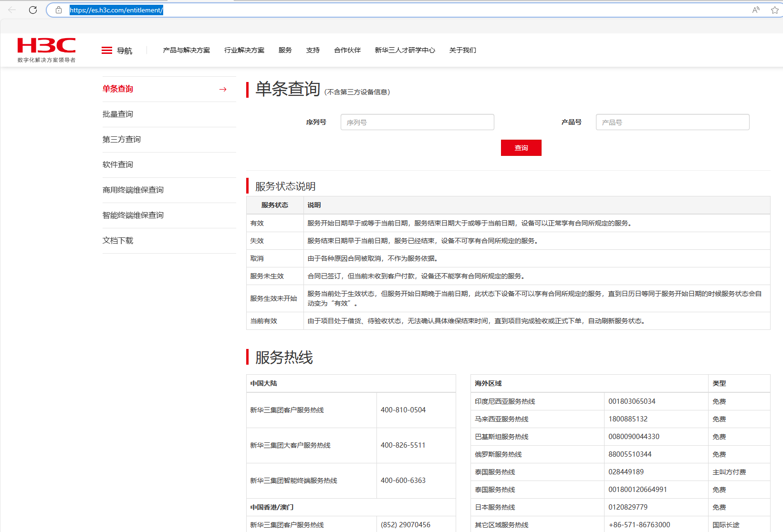783x532 pixels.
Task: Open the 关于我们 menu
Action: tap(462, 50)
